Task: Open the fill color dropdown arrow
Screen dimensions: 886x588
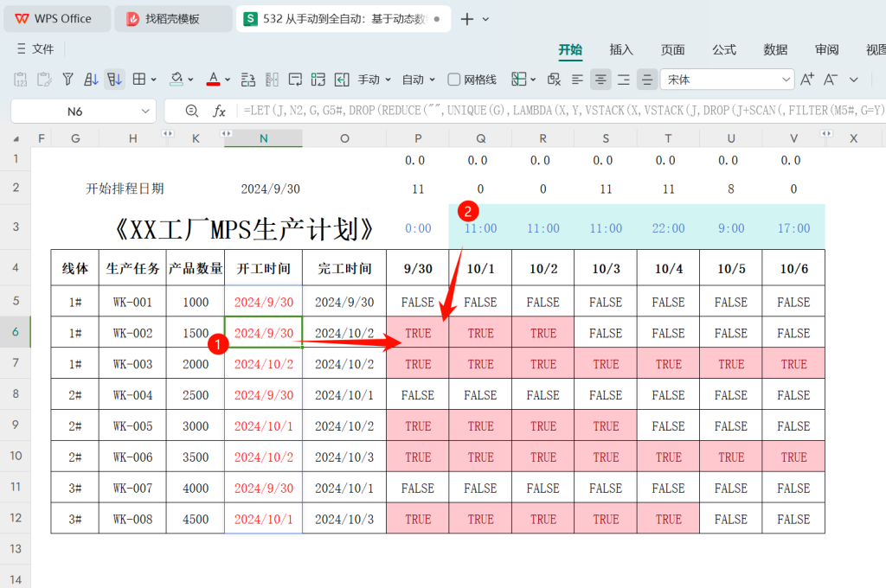Action: pyautogui.click(x=191, y=80)
